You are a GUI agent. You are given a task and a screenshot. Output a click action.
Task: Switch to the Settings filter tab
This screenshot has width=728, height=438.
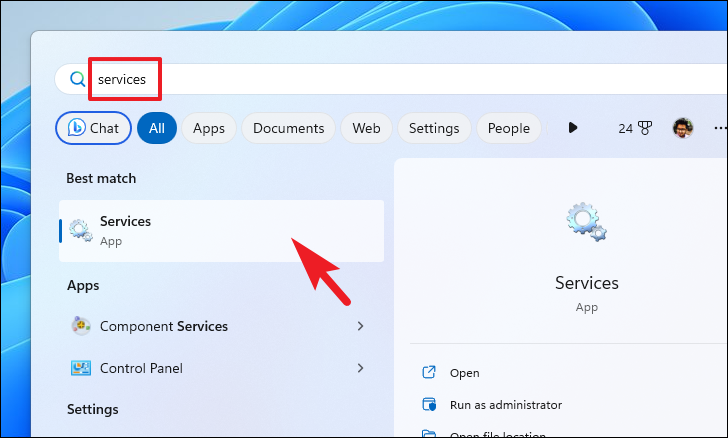434,128
